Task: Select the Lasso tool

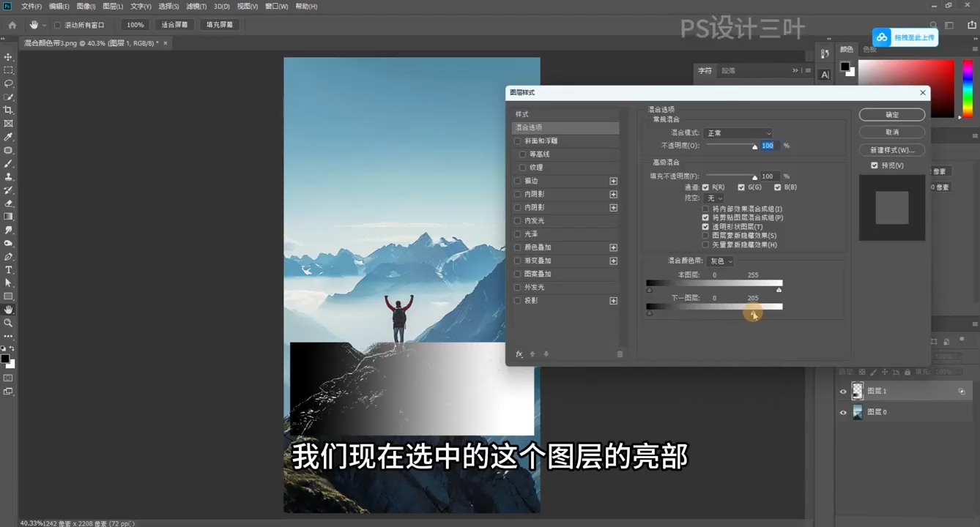Action: point(9,83)
